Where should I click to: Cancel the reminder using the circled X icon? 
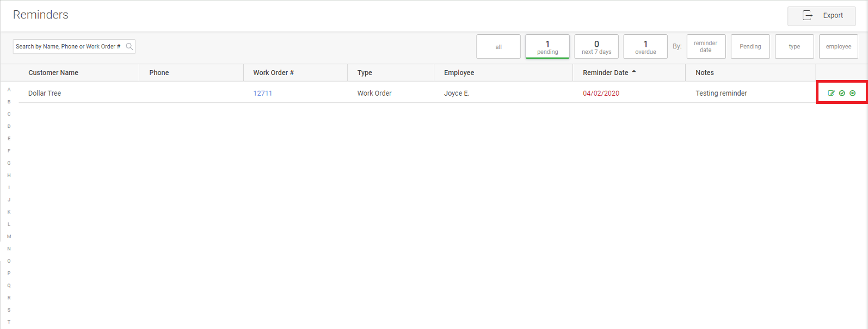pos(853,93)
